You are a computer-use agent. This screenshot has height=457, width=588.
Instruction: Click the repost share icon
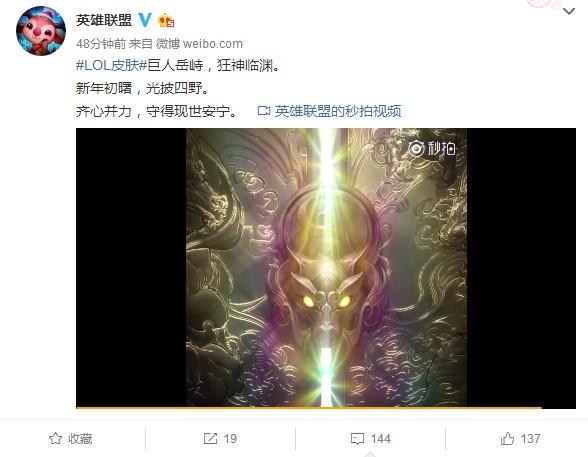click(x=210, y=438)
